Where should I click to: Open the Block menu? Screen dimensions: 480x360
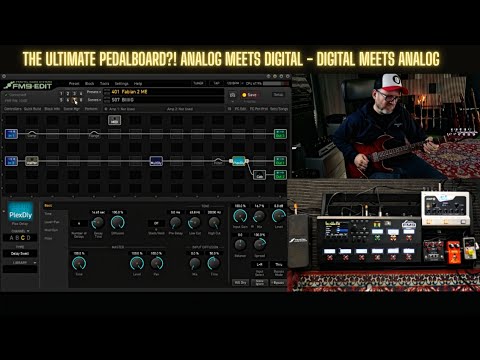[x=90, y=84]
